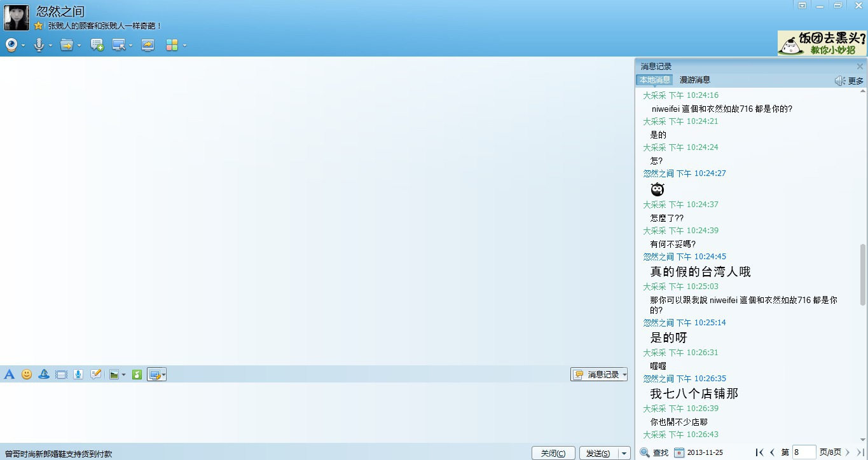This screenshot has width=868, height=460.
Task: Click 更多 in message history panel
Action: (x=856, y=81)
